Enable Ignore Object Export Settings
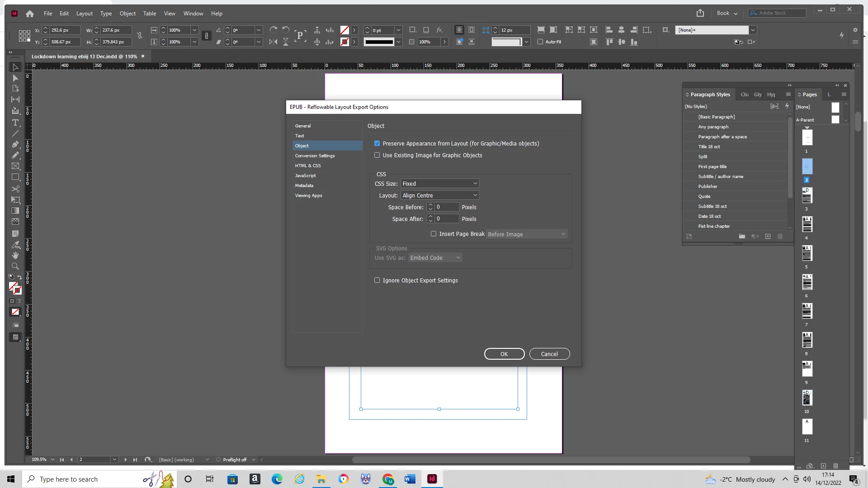 (x=377, y=280)
